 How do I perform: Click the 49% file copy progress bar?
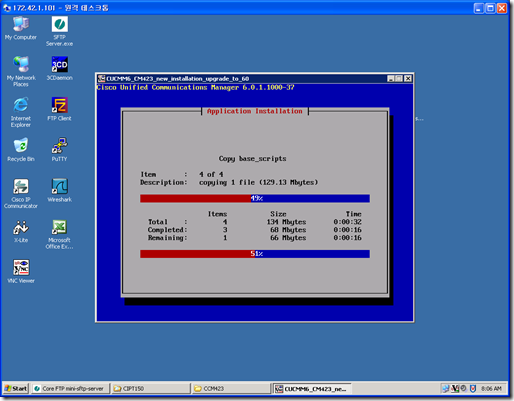click(255, 198)
